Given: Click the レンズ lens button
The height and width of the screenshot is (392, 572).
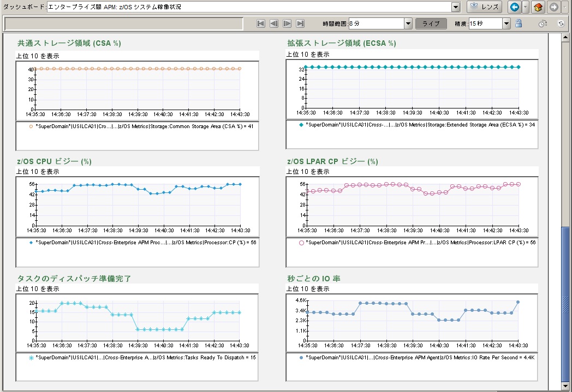Looking at the screenshot, I should click(x=484, y=7).
